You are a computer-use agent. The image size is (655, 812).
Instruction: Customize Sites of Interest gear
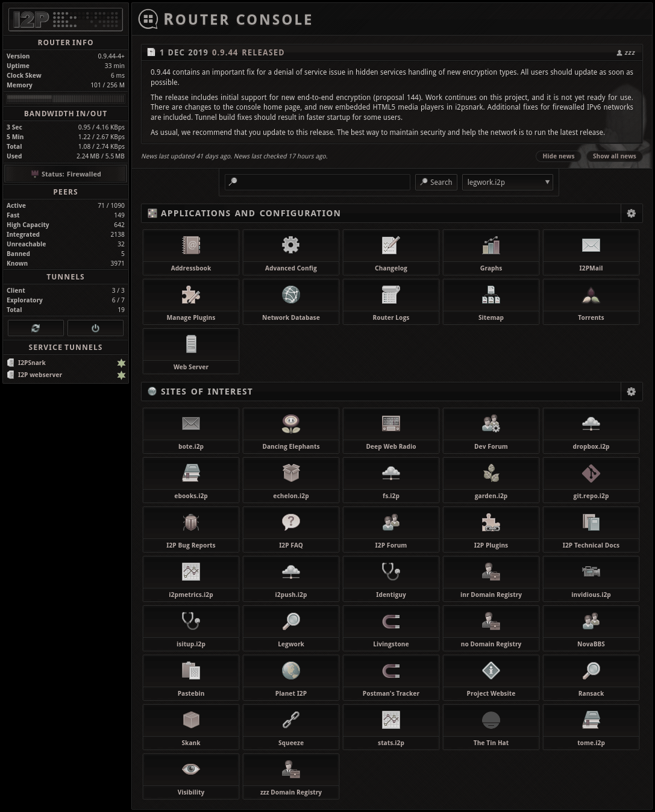(x=631, y=392)
